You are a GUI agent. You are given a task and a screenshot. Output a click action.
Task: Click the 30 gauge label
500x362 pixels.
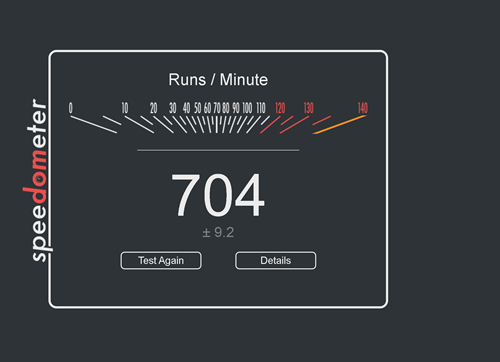(172, 108)
